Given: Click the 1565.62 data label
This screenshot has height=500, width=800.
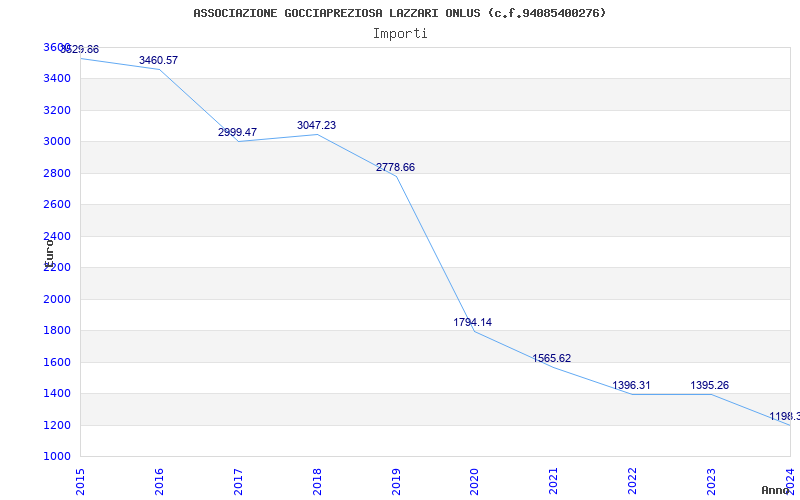Looking at the screenshot, I should pyautogui.click(x=552, y=358).
